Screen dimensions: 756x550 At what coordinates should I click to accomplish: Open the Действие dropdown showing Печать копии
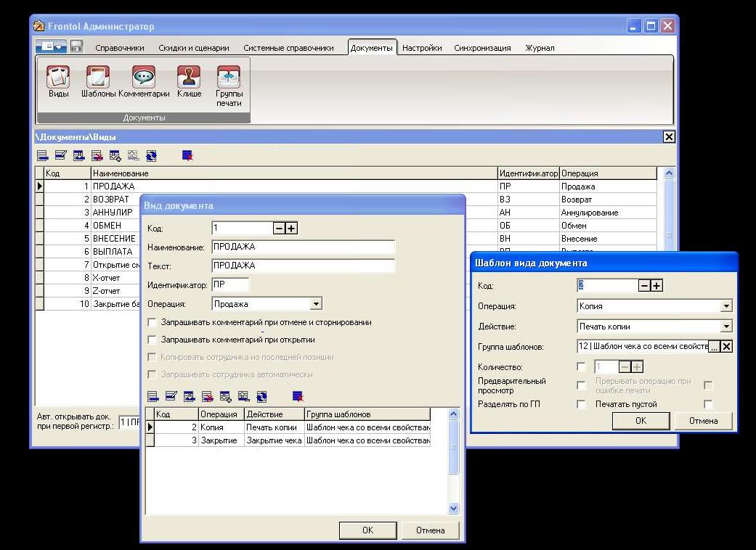pyautogui.click(x=726, y=327)
